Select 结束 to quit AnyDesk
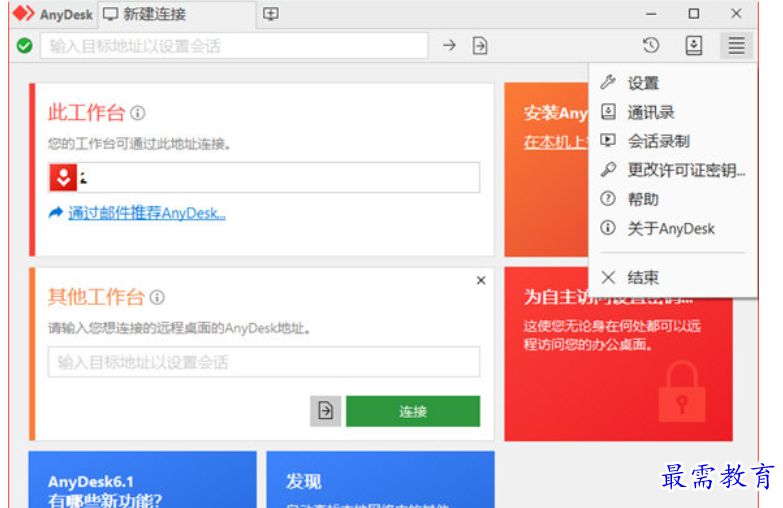 pos(673,277)
